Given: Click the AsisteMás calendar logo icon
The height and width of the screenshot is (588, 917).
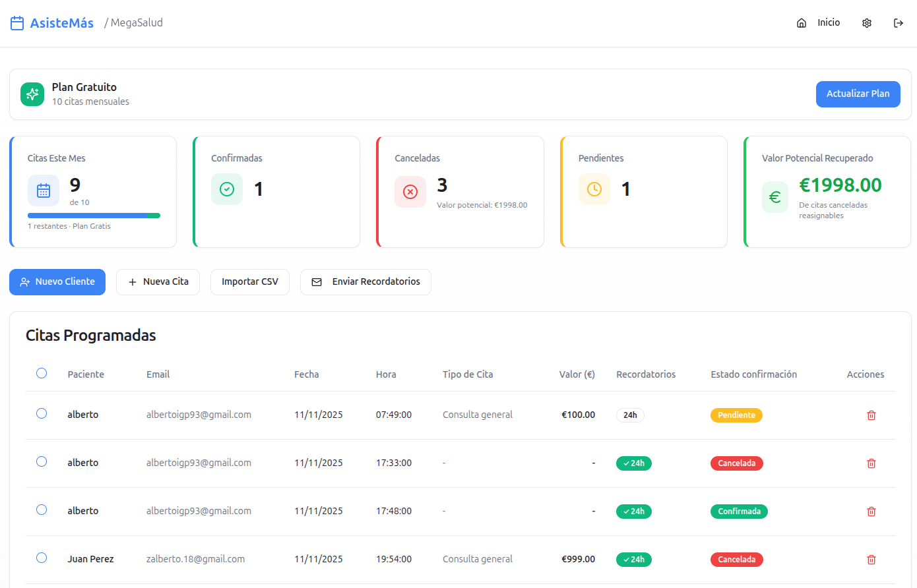Looking at the screenshot, I should pyautogui.click(x=16, y=22).
